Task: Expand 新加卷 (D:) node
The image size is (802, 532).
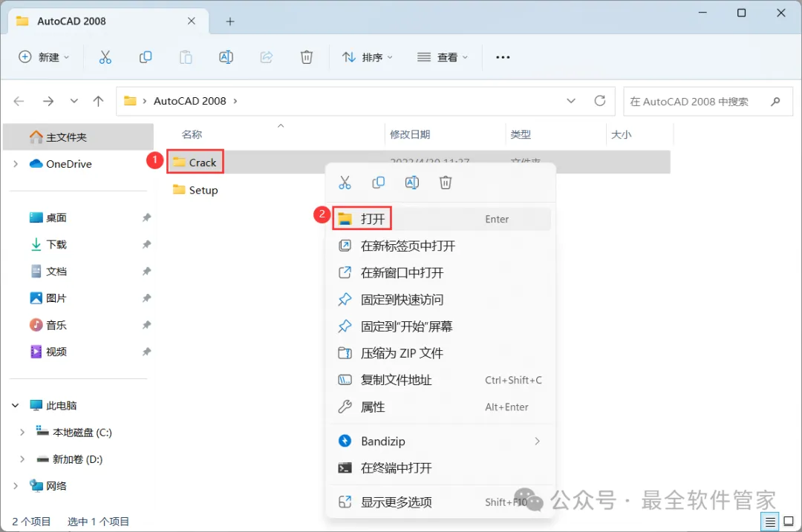Action: tap(22, 459)
